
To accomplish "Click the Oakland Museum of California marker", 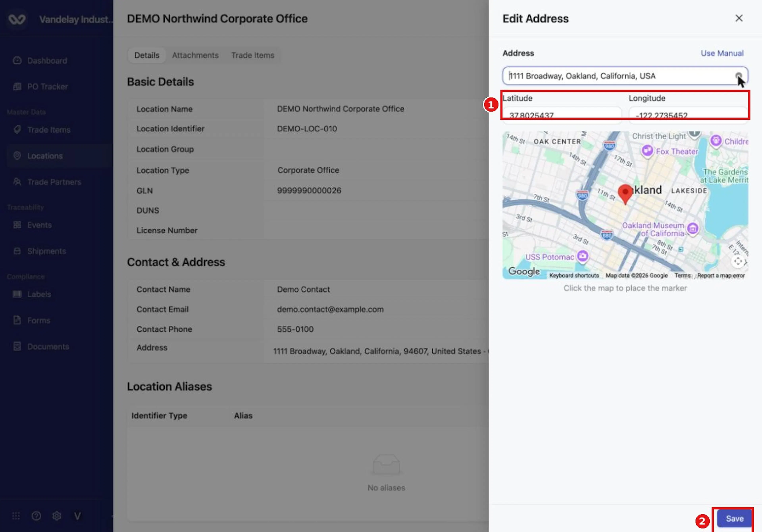I will point(693,229).
